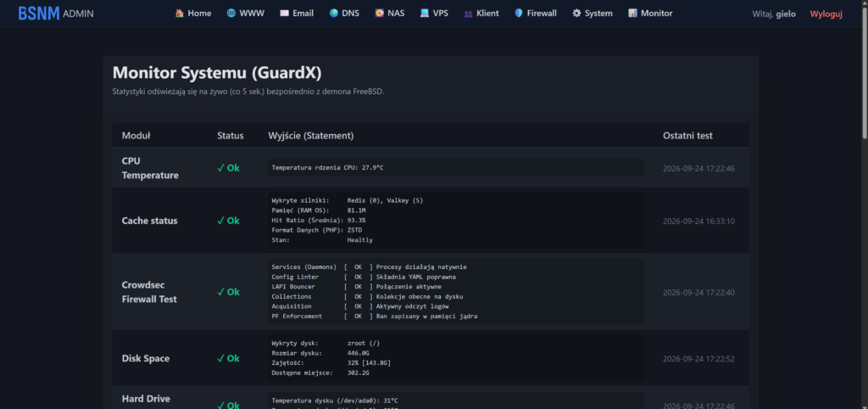This screenshot has height=409, width=868.
Task: Click the Cache status module name
Action: click(x=149, y=221)
